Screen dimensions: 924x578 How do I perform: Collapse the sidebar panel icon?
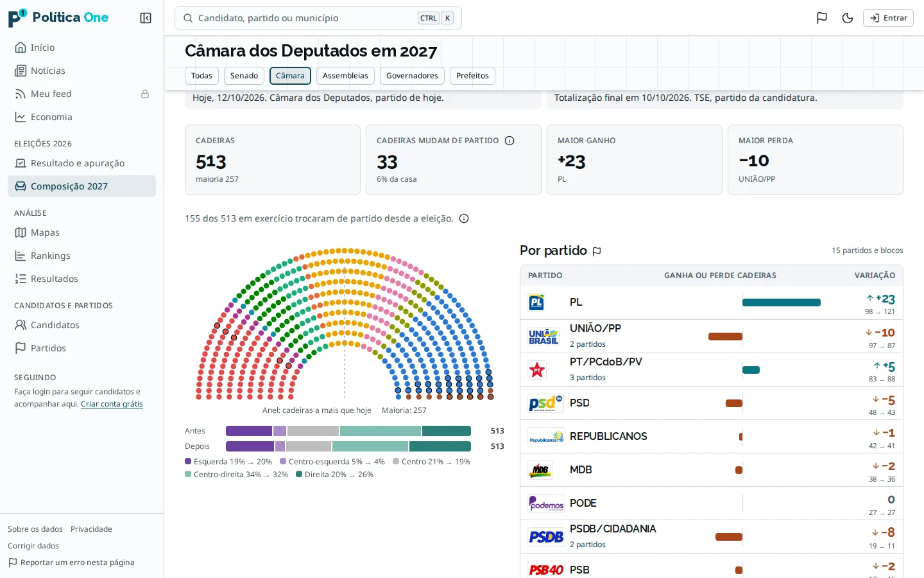click(146, 18)
